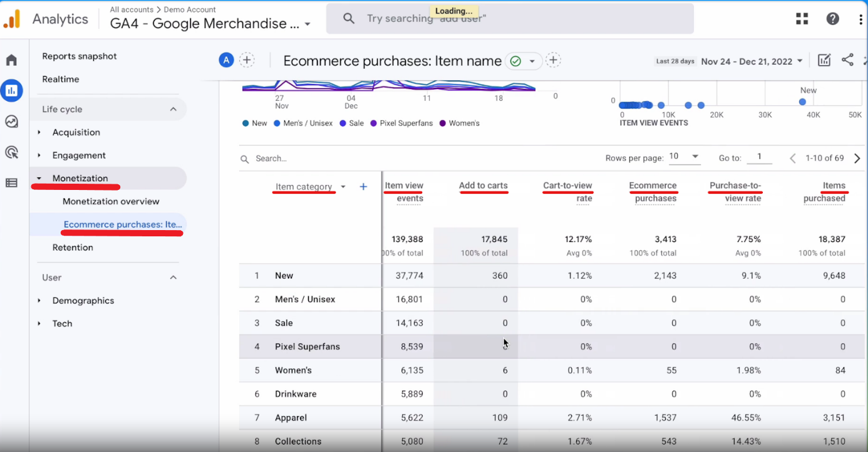The width and height of the screenshot is (868, 452).
Task: Open the customize report pencil icon
Action: [x=824, y=60]
